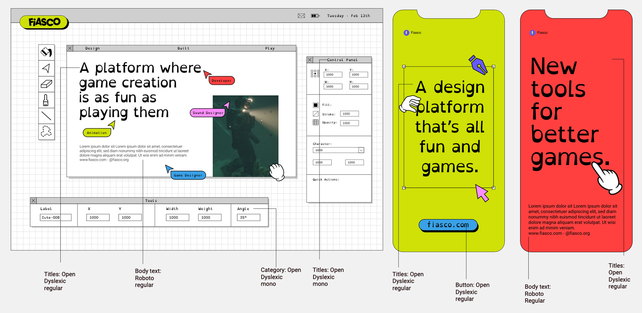Select the line tool
This screenshot has width=644, height=313.
tap(46, 116)
